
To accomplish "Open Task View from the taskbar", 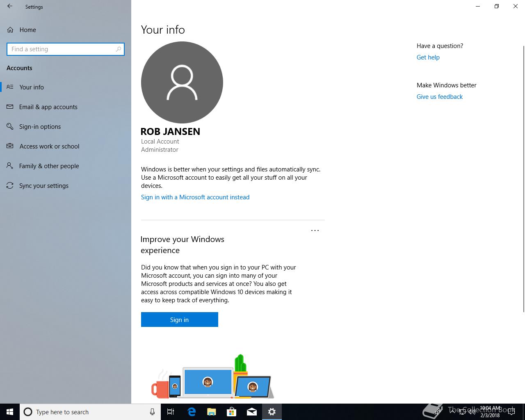I will pyautogui.click(x=171, y=412).
